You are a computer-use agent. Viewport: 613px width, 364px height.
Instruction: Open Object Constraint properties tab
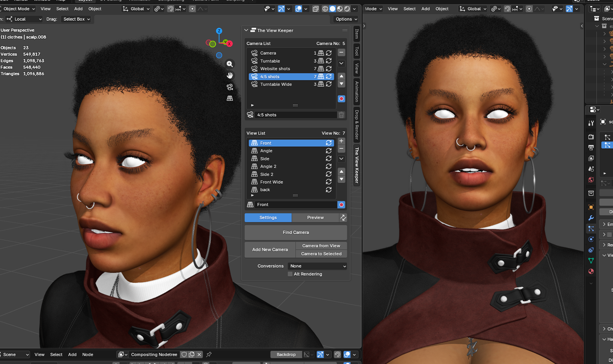click(591, 250)
